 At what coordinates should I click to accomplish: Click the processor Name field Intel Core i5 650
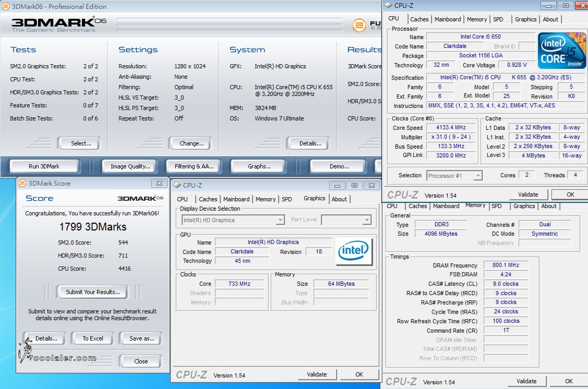481,37
